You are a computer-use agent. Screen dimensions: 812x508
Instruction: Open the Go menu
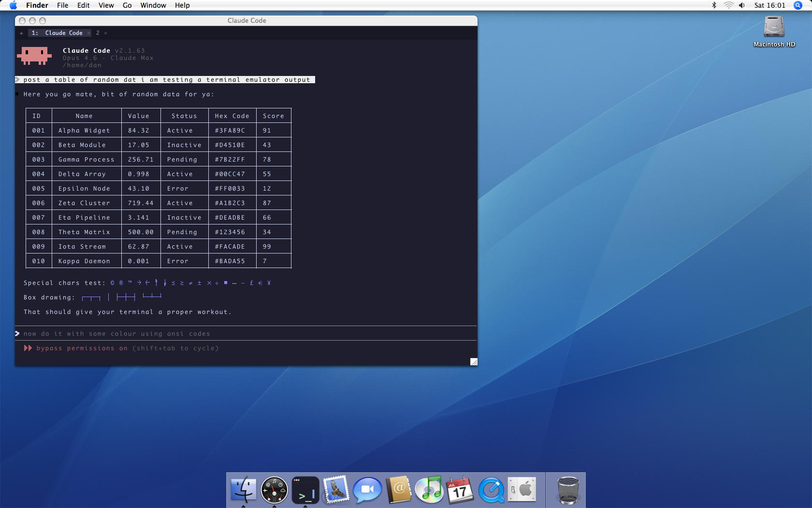(x=127, y=5)
